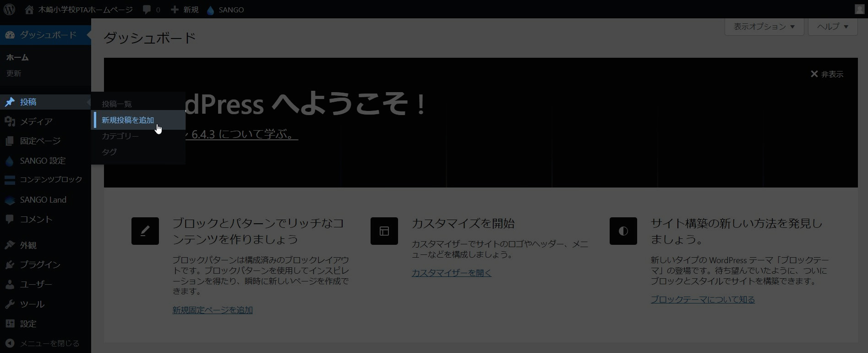Expand the ヘルプ dropdown tab

click(832, 27)
